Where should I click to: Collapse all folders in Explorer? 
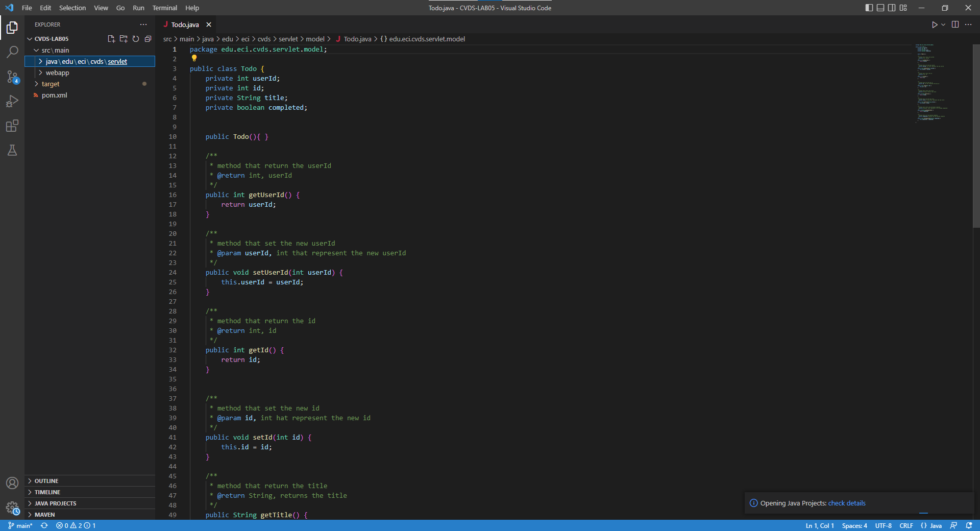coord(148,39)
